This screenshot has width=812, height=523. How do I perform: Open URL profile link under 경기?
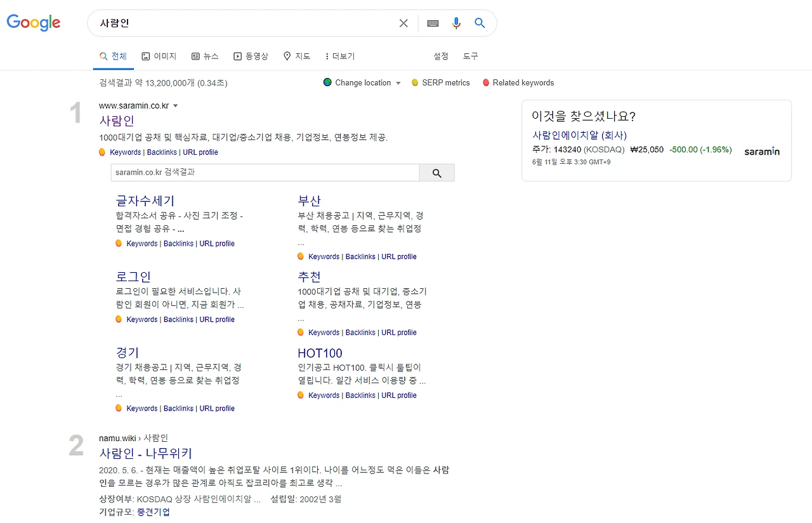pyautogui.click(x=217, y=409)
